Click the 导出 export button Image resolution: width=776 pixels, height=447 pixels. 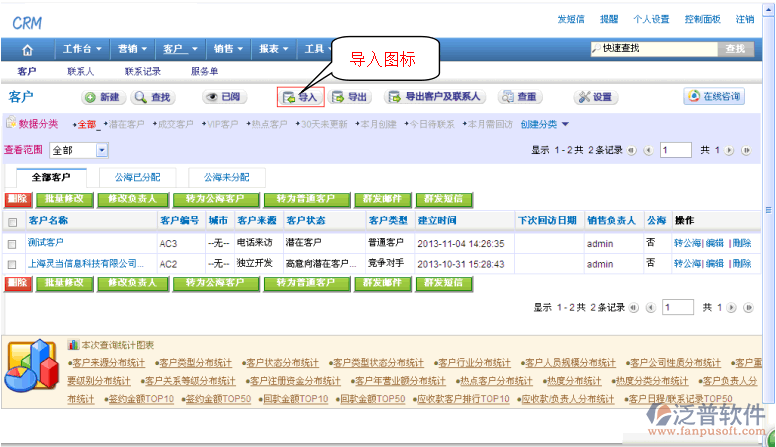350,97
